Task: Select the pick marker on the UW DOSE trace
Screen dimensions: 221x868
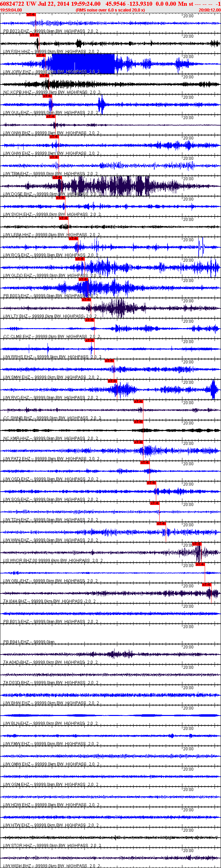Action: 57,177
